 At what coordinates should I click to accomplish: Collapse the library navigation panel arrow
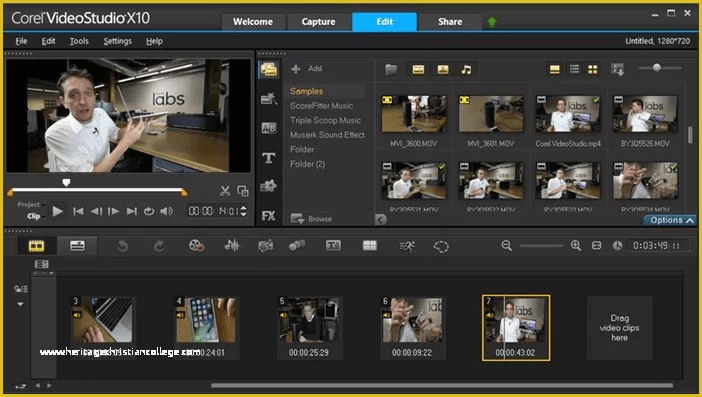(381, 219)
